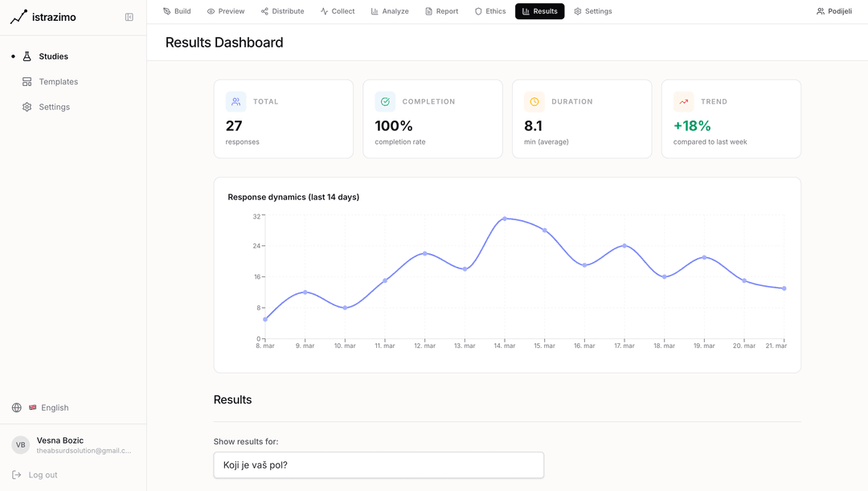Click the Studies flask icon
868x491 pixels.
pos(27,56)
